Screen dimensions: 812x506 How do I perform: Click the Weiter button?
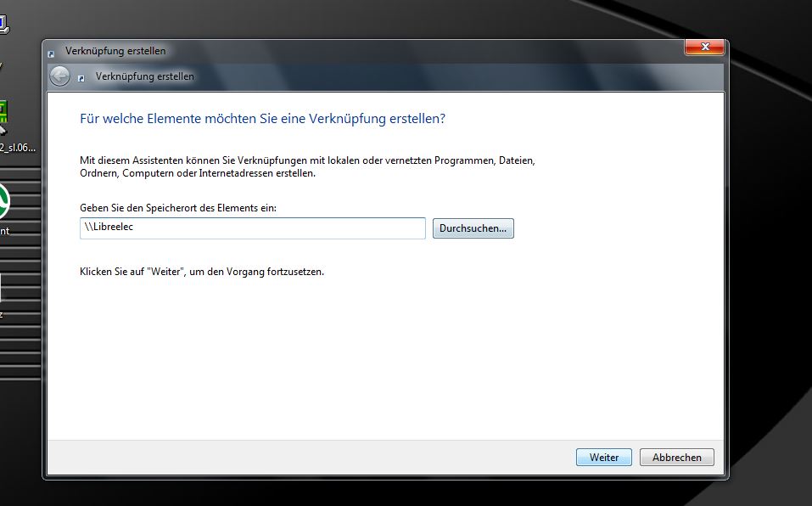604,458
